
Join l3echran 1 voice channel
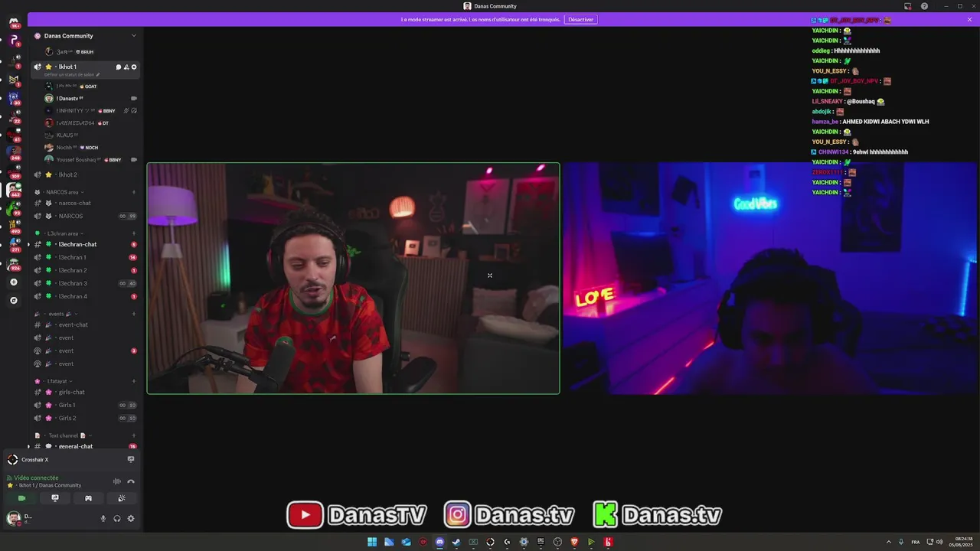coord(85,257)
